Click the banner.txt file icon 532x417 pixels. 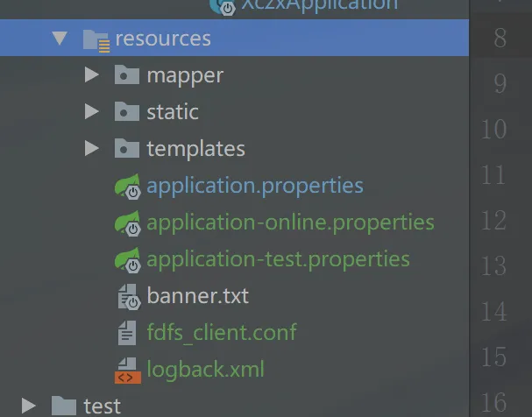(x=128, y=297)
